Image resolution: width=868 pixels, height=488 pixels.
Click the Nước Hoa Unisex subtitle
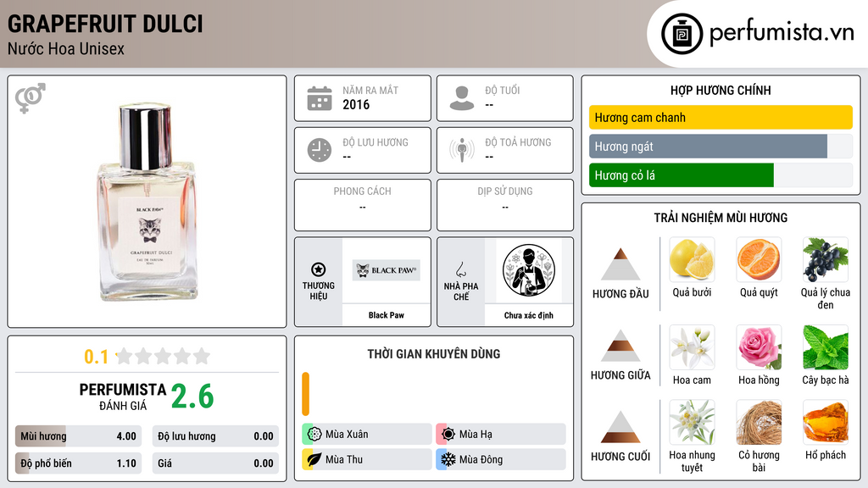point(66,49)
